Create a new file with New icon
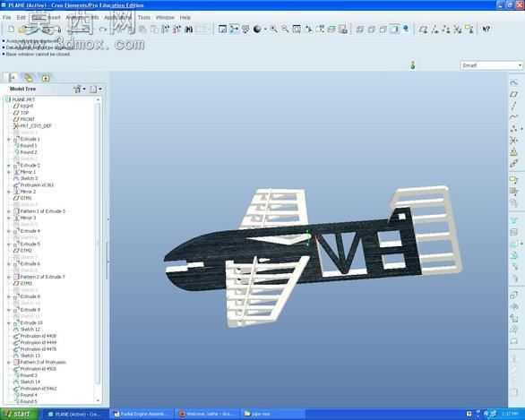 [11, 30]
